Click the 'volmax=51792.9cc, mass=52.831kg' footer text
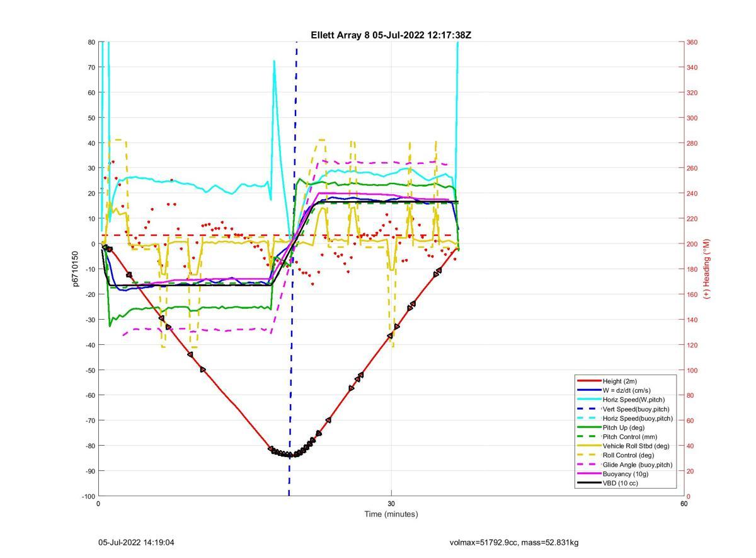 pos(514,542)
